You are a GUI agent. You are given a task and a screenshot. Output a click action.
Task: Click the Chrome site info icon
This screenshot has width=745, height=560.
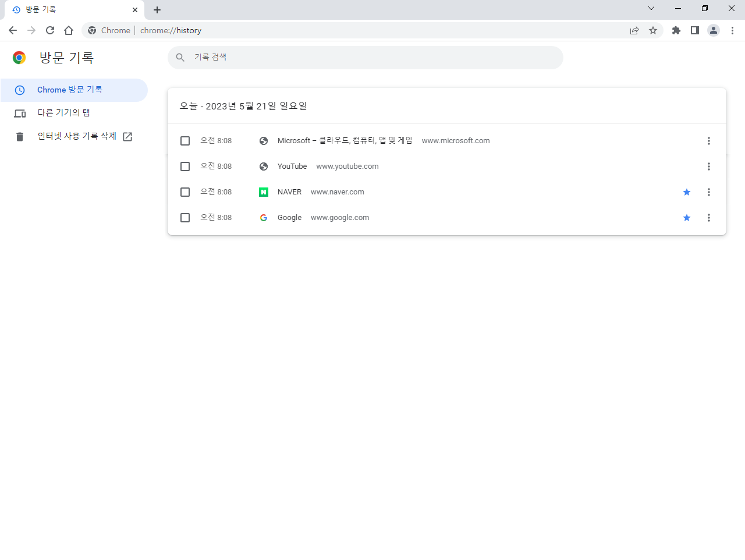click(x=92, y=30)
